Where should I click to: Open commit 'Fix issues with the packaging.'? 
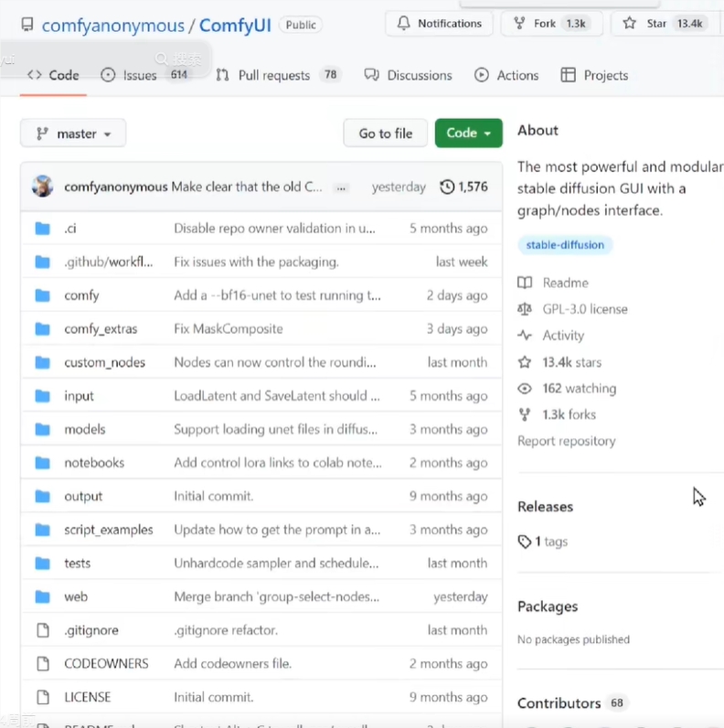256,262
